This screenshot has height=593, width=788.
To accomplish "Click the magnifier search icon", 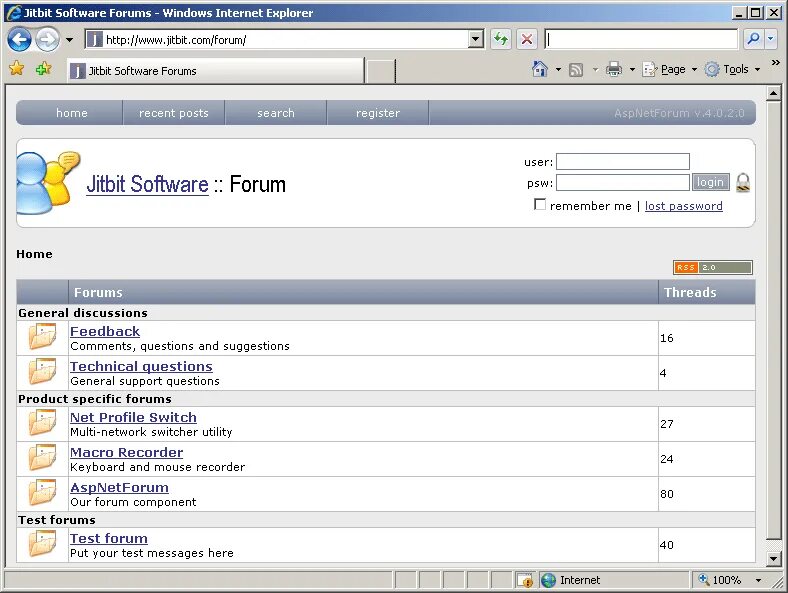I will click(753, 39).
